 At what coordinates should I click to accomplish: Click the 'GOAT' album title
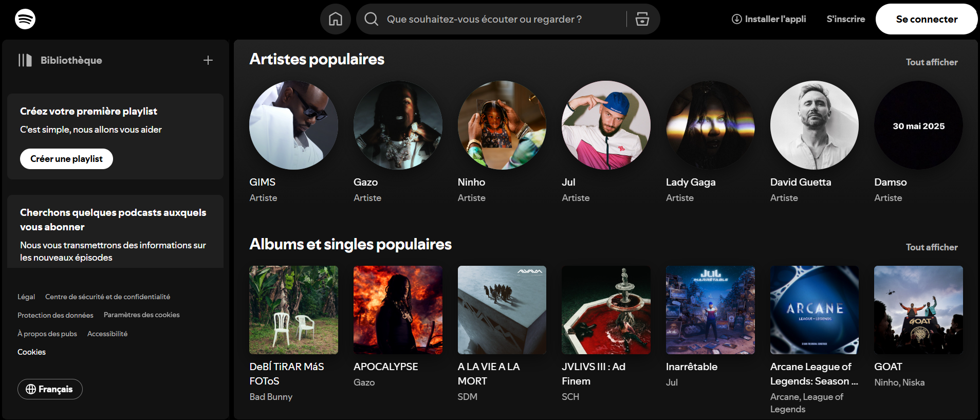point(888,367)
